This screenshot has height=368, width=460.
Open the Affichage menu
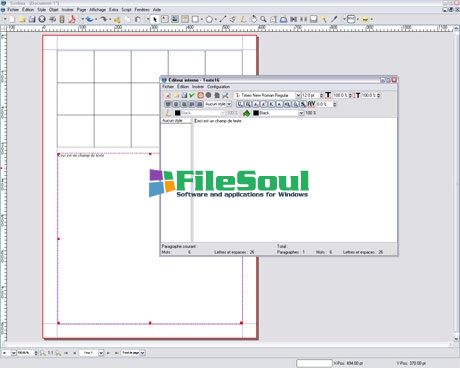(x=97, y=10)
